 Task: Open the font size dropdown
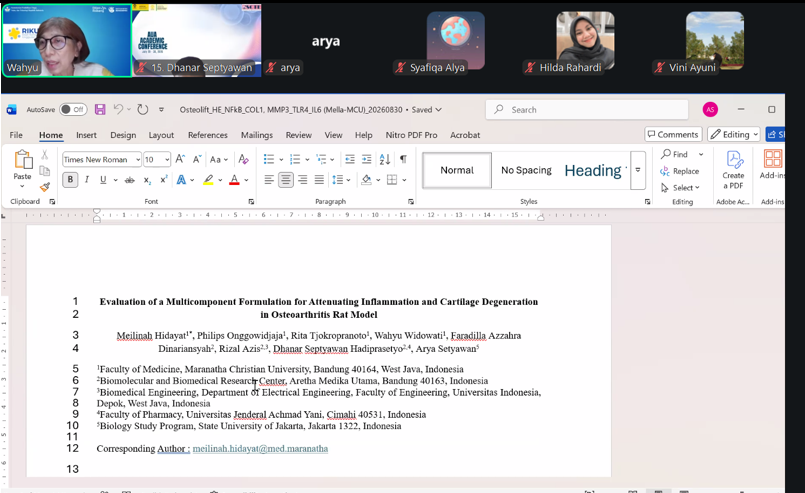point(167,160)
